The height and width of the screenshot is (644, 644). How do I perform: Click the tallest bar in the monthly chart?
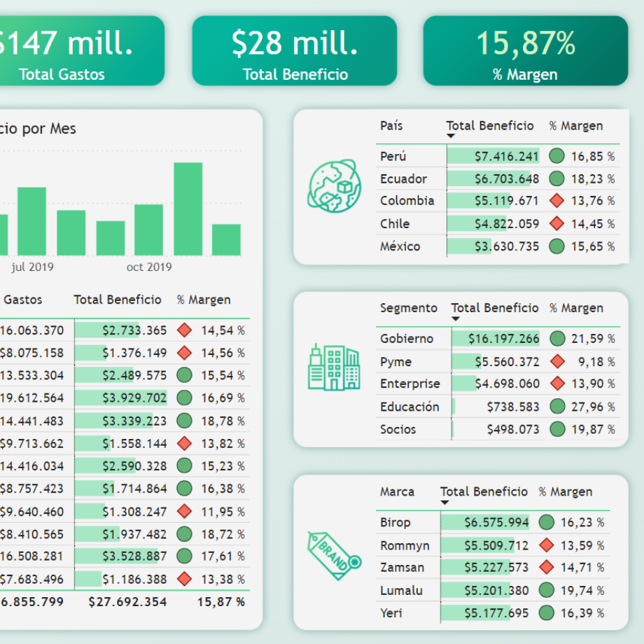188,209
